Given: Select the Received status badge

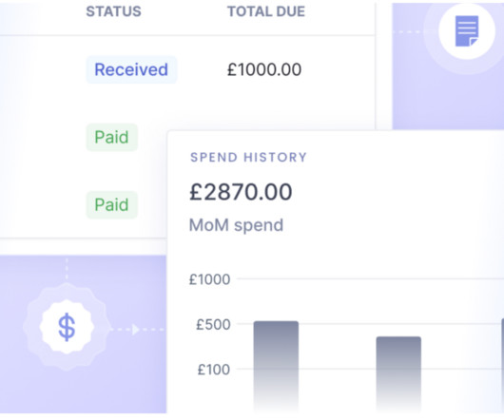Looking at the screenshot, I should tap(131, 69).
